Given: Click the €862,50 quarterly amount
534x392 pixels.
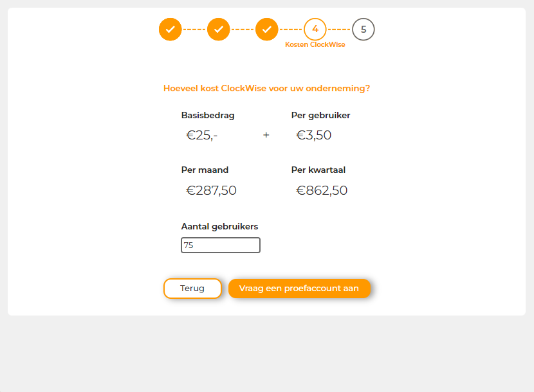Looking at the screenshot, I should [322, 190].
